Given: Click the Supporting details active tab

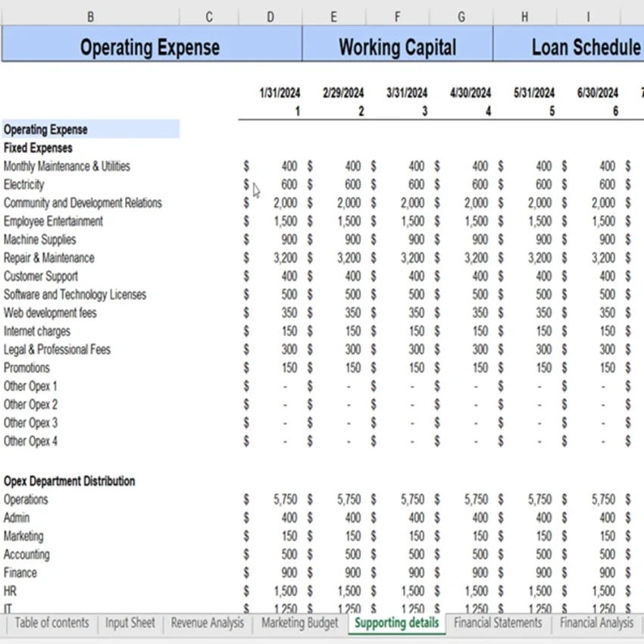Looking at the screenshot, I should [397, 623].
